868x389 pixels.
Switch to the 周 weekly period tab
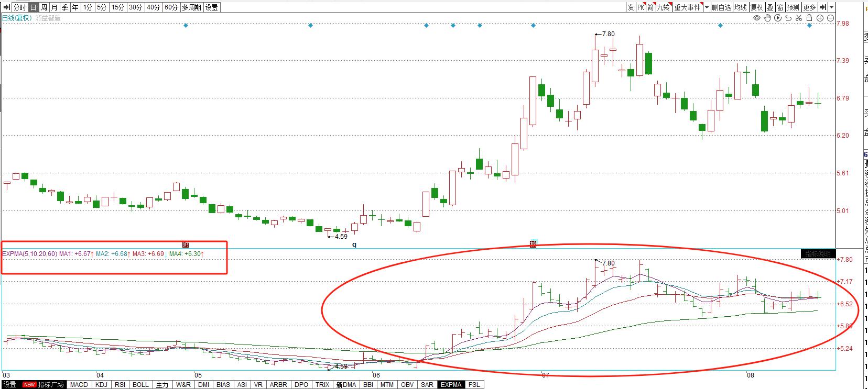click(44, 7)
